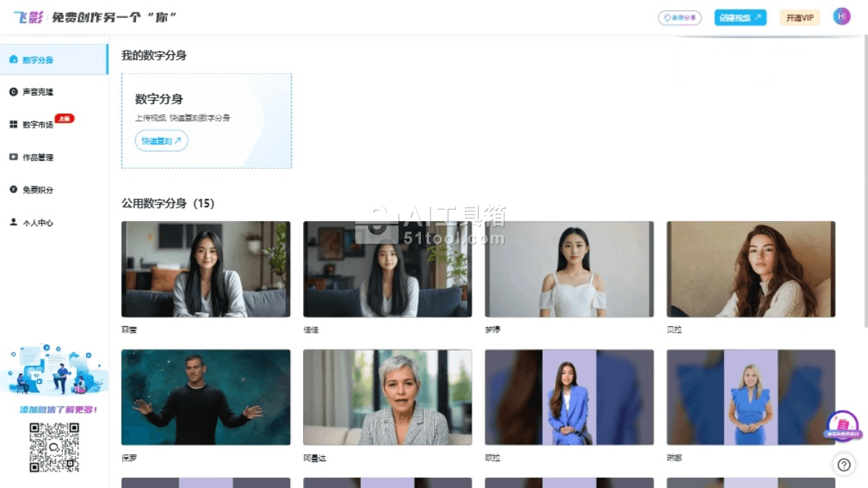
Task: Click the 快速复刻 link button
Action: click(x=161, y=141)
